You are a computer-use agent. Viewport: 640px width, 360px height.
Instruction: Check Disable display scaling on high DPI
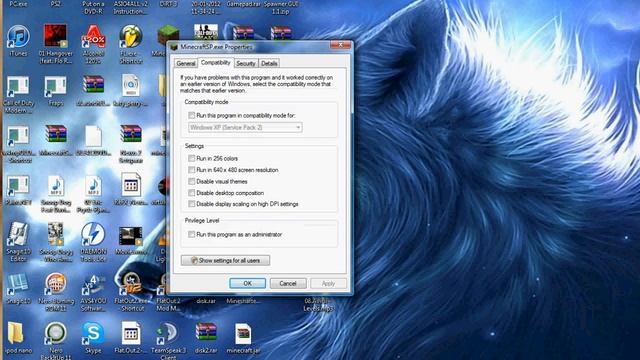point(191,204)
